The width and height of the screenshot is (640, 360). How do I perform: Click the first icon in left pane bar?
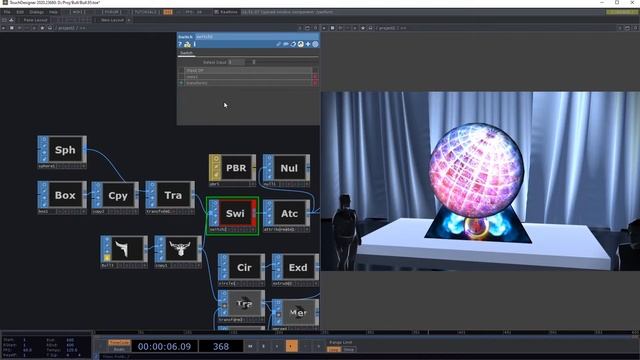[3, 28]
